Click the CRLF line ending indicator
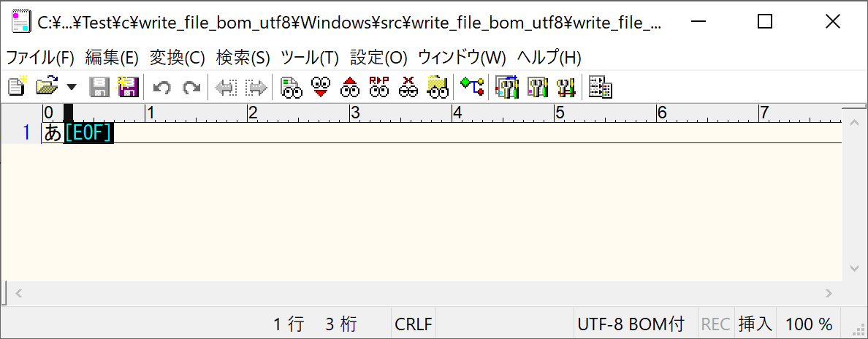This screenshot has width=868, height=339. tap(413, 324)
